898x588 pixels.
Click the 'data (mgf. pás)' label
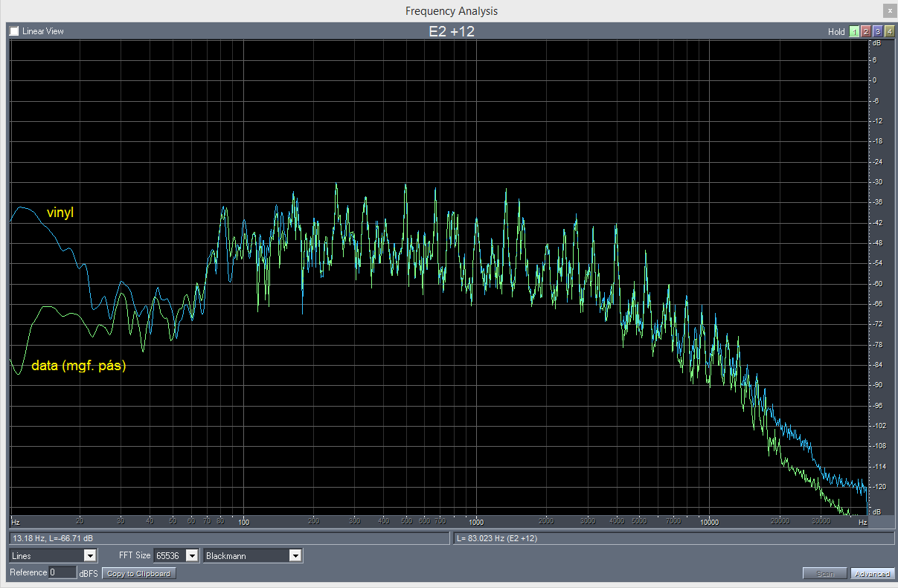click(79, 366)
